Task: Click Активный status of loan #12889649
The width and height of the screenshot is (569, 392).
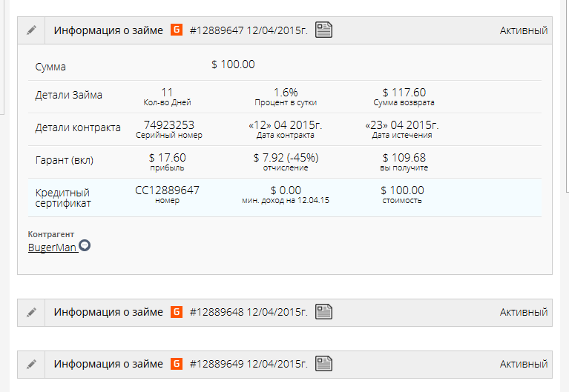Action: point(524,364)
